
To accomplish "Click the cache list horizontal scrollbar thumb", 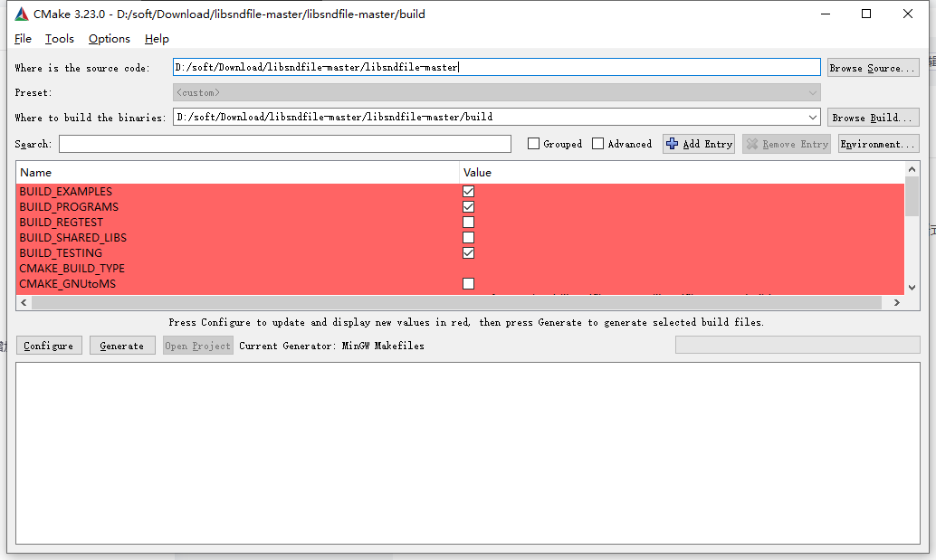I will pyautogui.click(x=456, y=302).
